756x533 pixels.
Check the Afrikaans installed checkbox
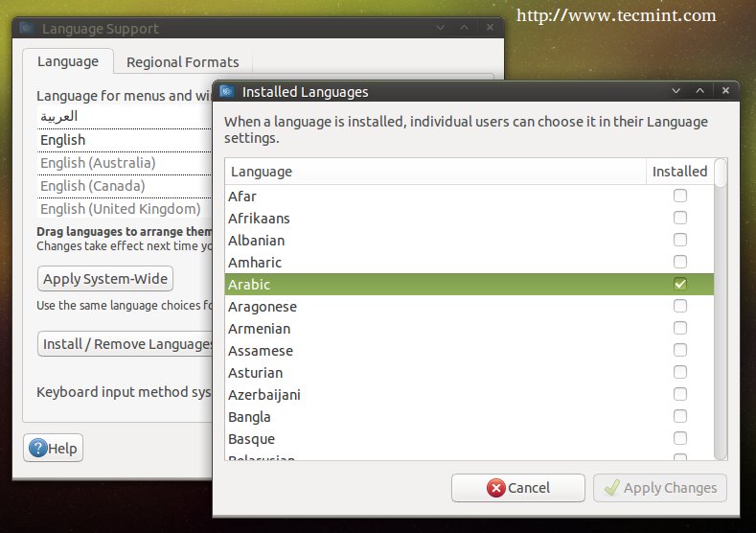tap(679, 218)
